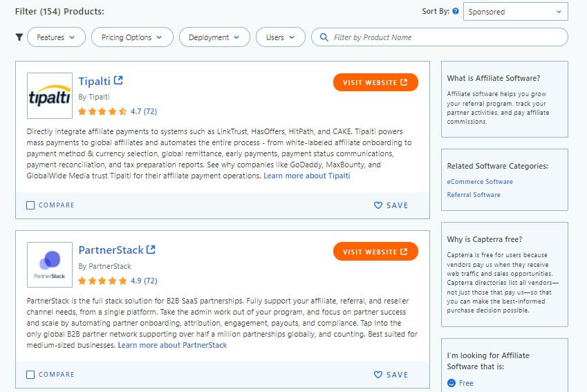Open the eCommerce Software category link
Viewport: 587px width, 392px height.
pyautogui.click(x=480, y=182)
